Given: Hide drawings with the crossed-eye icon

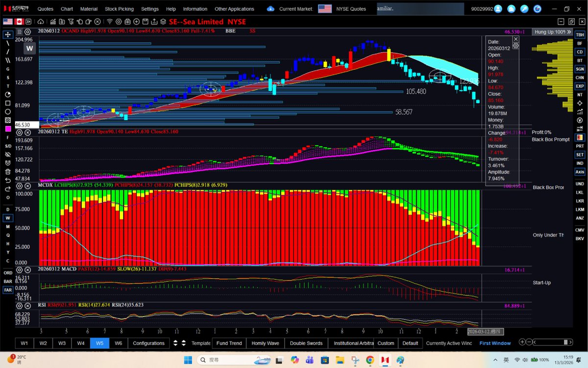Looking at the screenshot, I should click(8, 154).
